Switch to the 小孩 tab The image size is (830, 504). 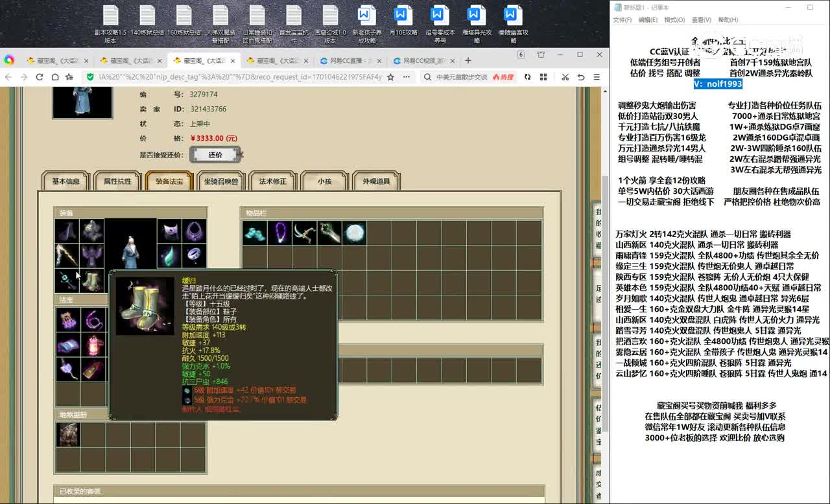(x=324, y=181)
